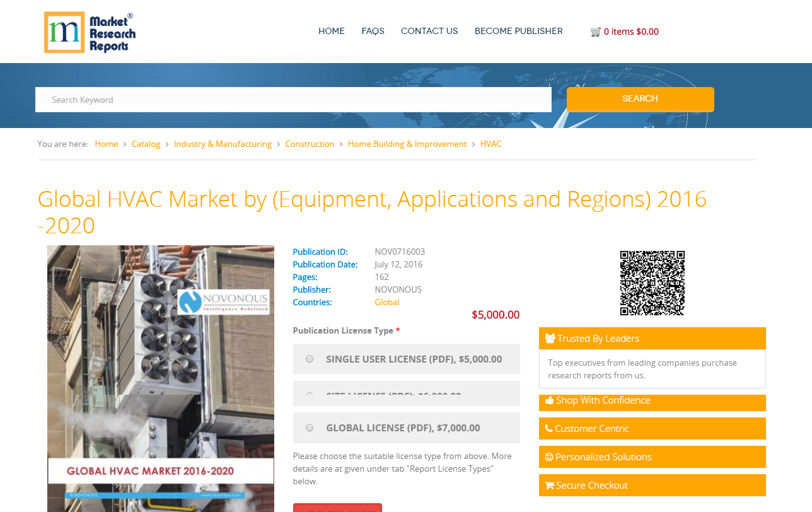Click the thumbs-up Shop With Confidence icon
The height and width of the screenshot is (512, 812).
[x=548, y=400]
